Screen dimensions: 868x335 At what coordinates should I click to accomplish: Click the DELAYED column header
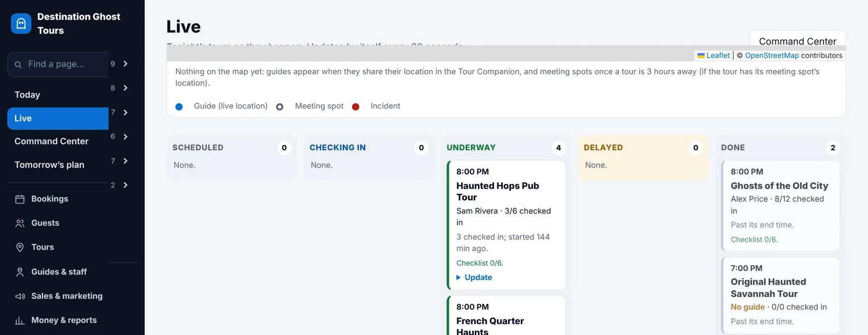[x=603, y=148]
